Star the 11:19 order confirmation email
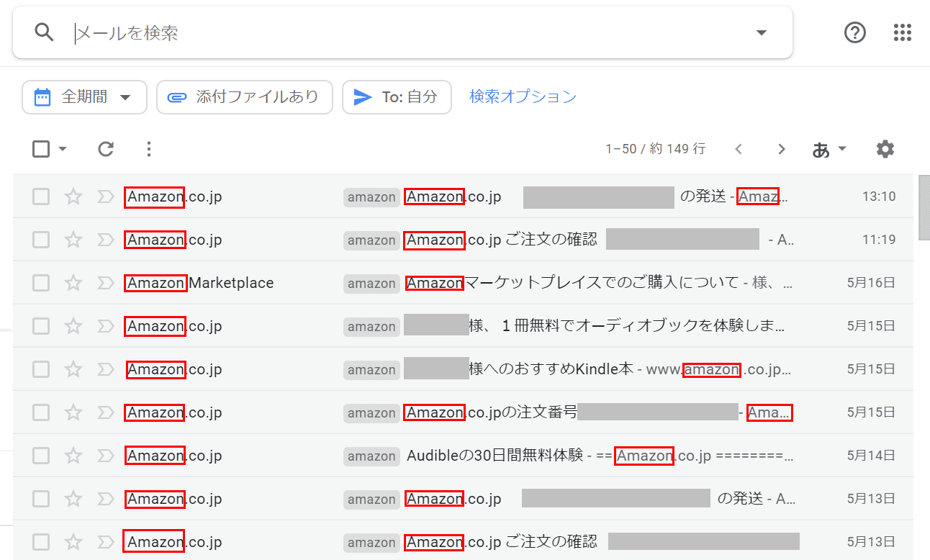 click(x=73, y=240)
